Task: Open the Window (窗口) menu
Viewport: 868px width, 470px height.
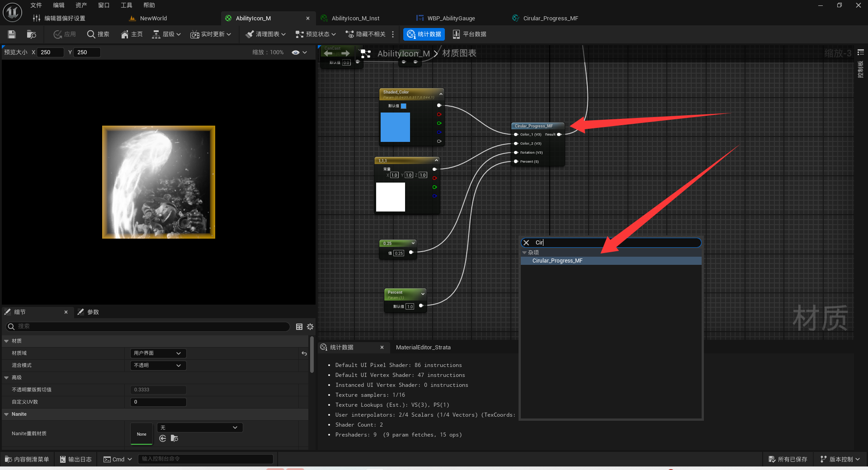Action: [104, 5]
